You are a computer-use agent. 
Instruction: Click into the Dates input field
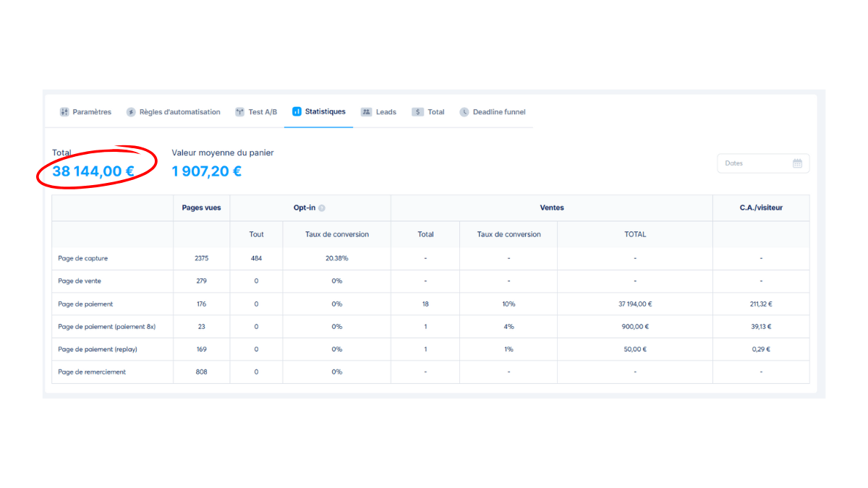pyautogui.click(x=752, y=163)
